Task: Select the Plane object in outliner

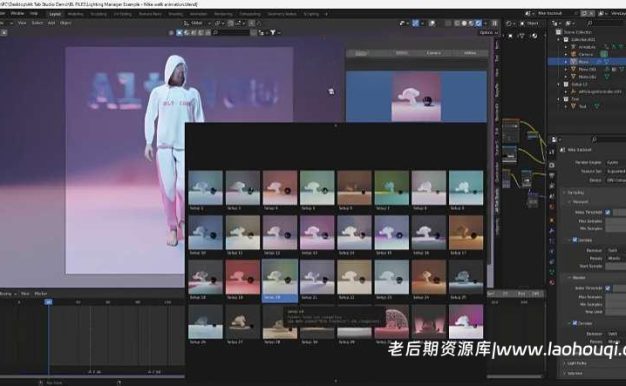Action: (584, 62)
